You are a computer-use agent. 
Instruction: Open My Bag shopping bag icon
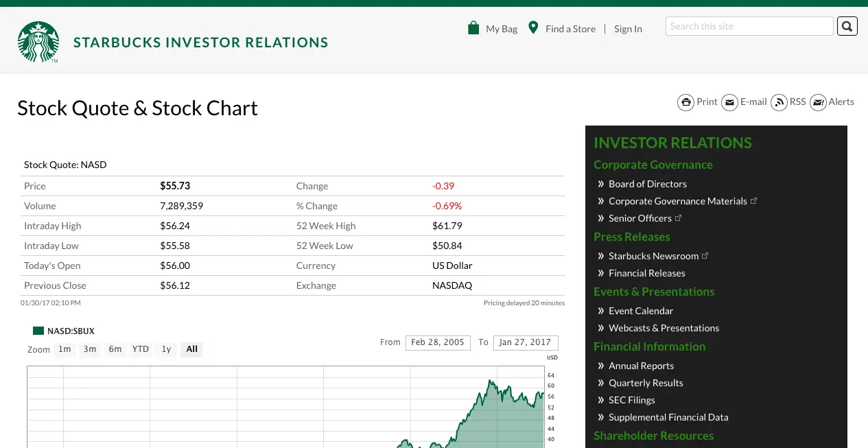473,28
